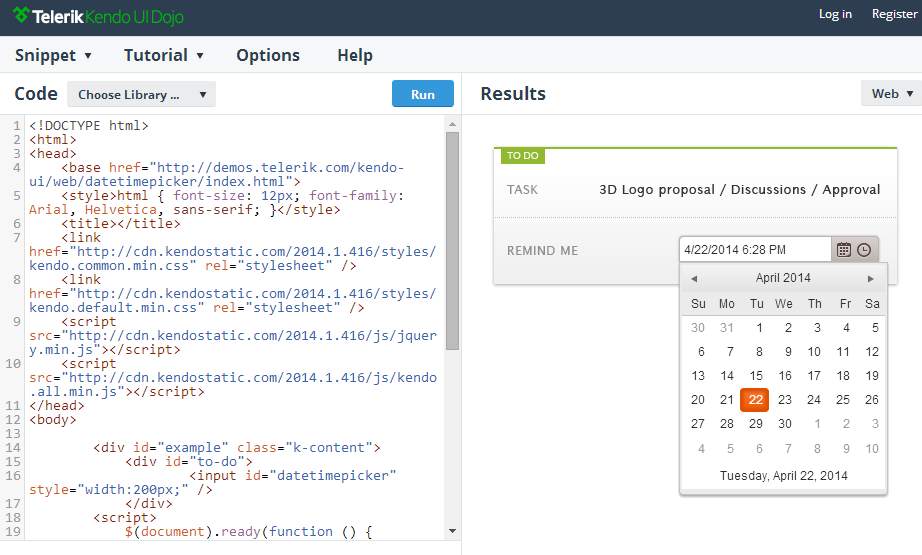Click the Code heading

[36, 94]
